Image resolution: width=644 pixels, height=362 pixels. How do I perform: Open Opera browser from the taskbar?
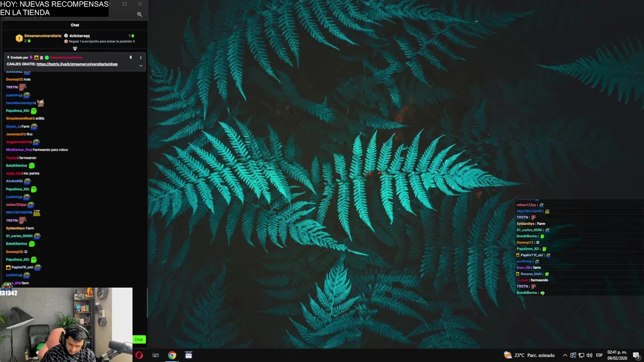click(x=139, y=355)
